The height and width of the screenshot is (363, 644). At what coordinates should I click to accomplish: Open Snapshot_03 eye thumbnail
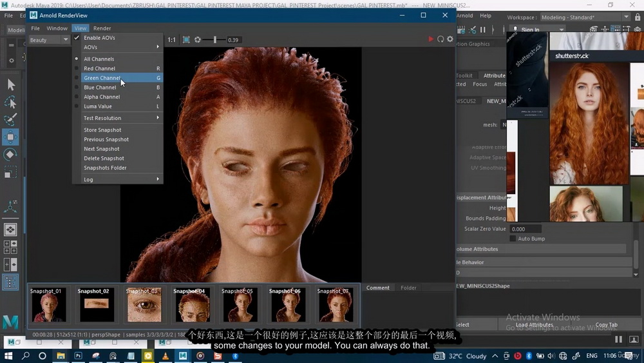tap(144, 304)
